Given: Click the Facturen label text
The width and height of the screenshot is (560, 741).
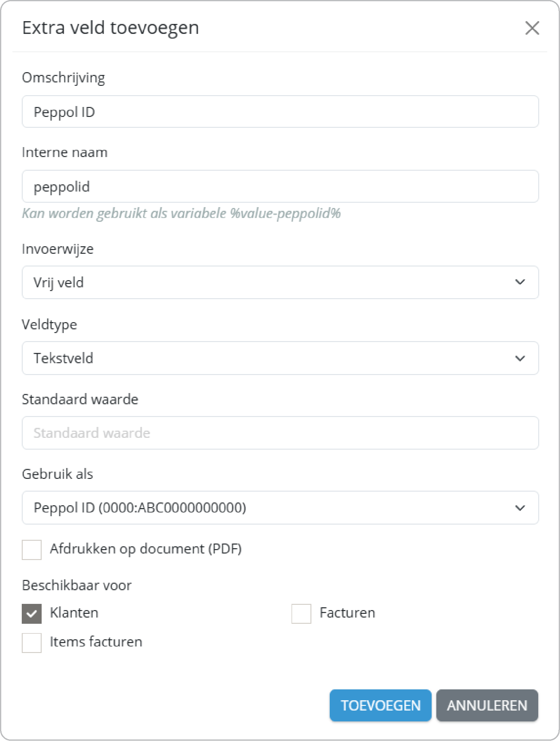Looking at the screenshot, I should (x=347, y=613).
